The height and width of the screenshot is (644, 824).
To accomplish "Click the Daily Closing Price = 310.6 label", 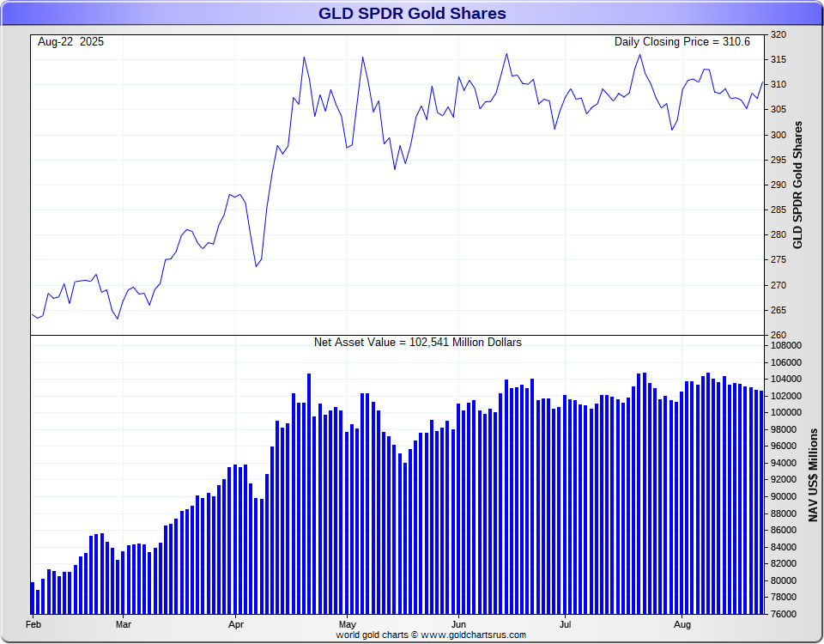I will point(682,42).
